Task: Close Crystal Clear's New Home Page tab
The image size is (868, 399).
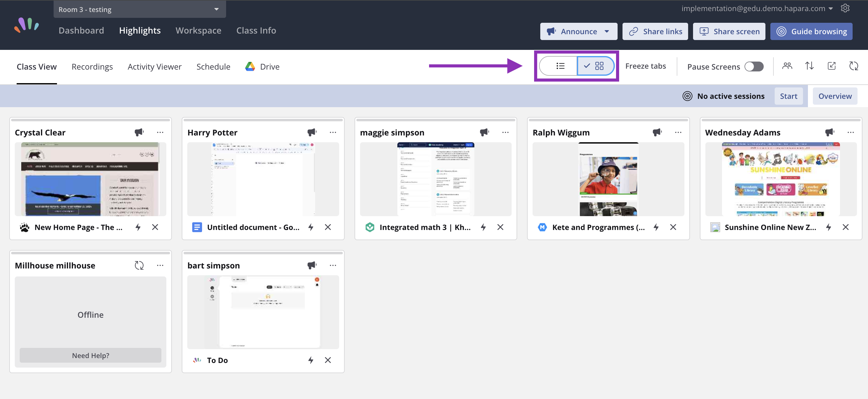Action: click(x=155, y=227)
